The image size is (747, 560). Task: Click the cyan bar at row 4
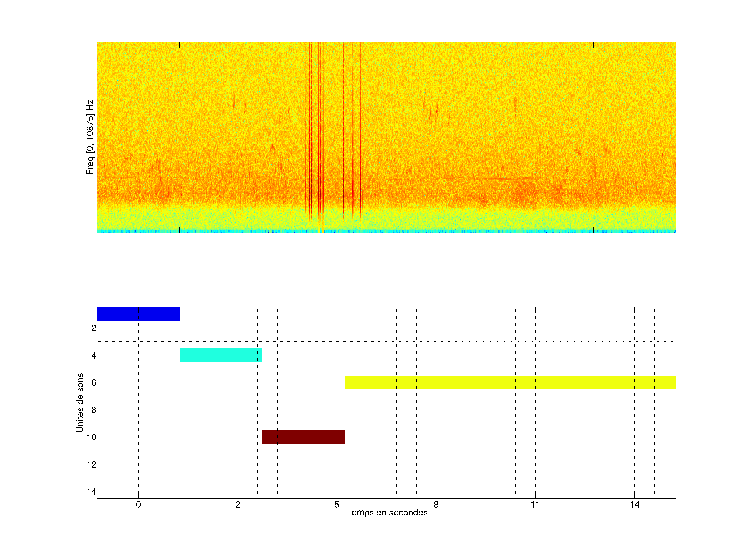coord(221,355)
